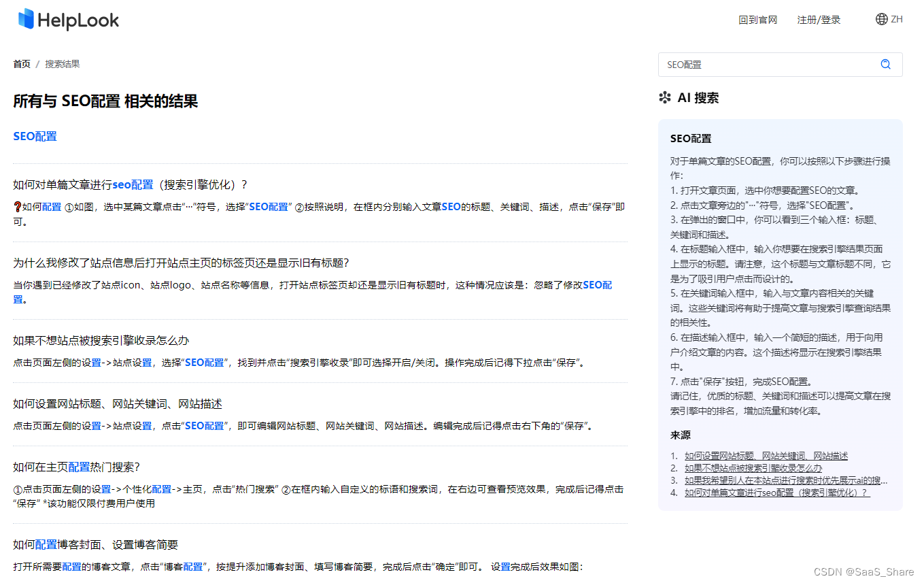This screenshot has height=583, width=924.
Task: Click the 来源 heading in AI card
Action: coord(681,435)
